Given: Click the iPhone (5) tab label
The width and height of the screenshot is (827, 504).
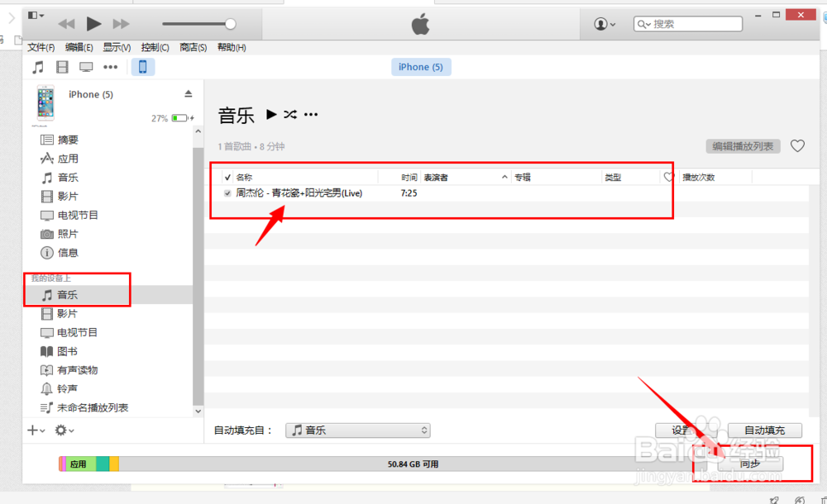Looking at the screenshot, I should 421,67.
